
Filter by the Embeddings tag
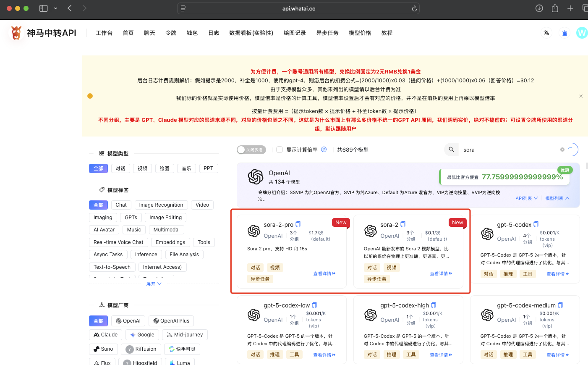point(170,242)
